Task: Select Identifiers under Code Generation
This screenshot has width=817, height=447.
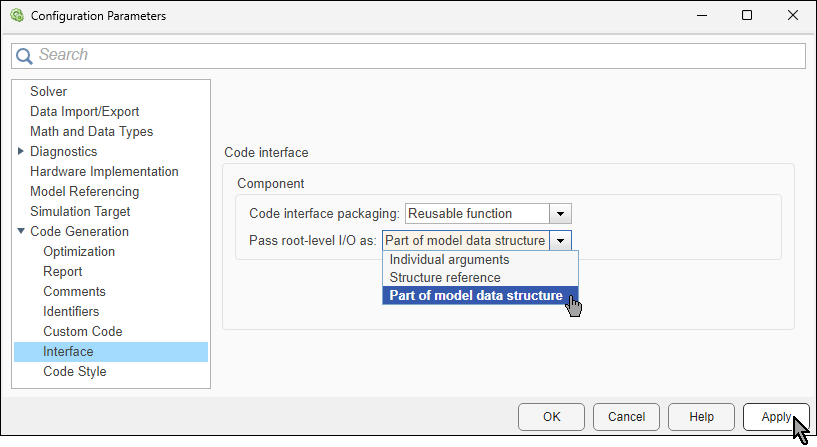Action: pyautogui.click(x=71, y=312)
